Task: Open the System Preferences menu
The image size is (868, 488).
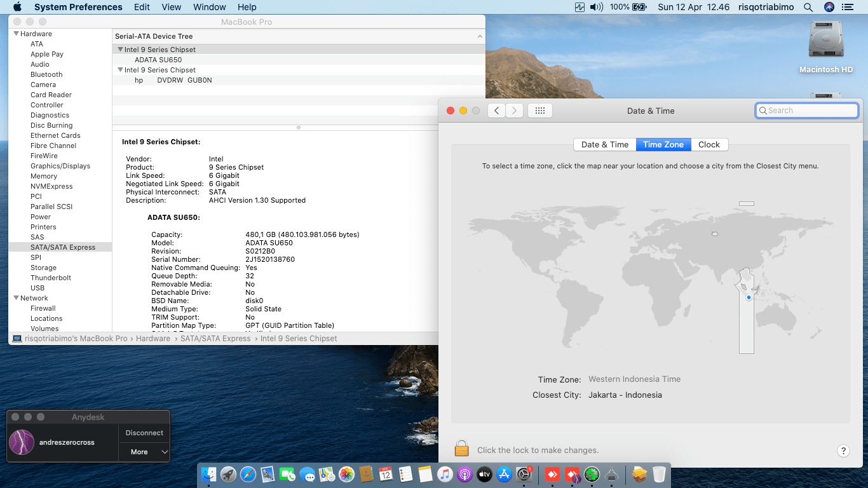Action: pos(78,7)
